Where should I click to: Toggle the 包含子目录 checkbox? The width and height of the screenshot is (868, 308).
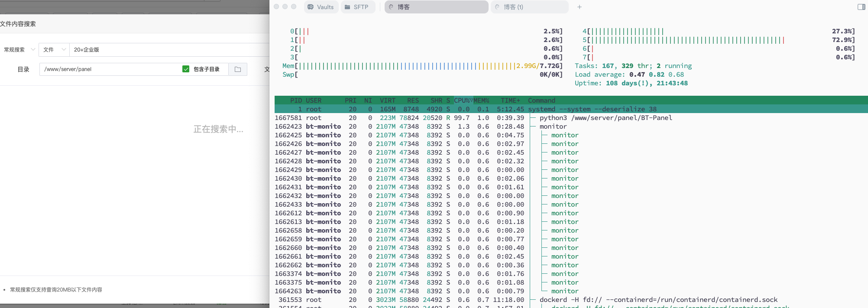pyautogui.click(x=186, y=69)
